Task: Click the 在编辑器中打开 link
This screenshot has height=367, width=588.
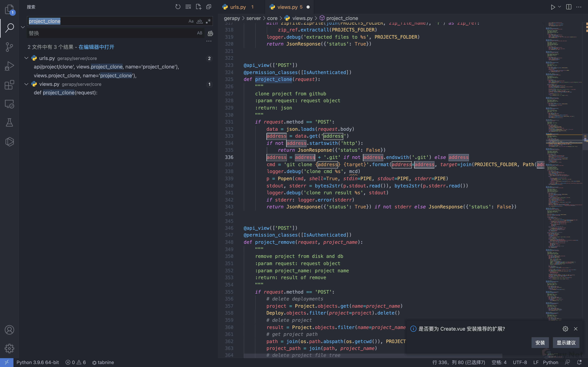Action: point(96,47)
